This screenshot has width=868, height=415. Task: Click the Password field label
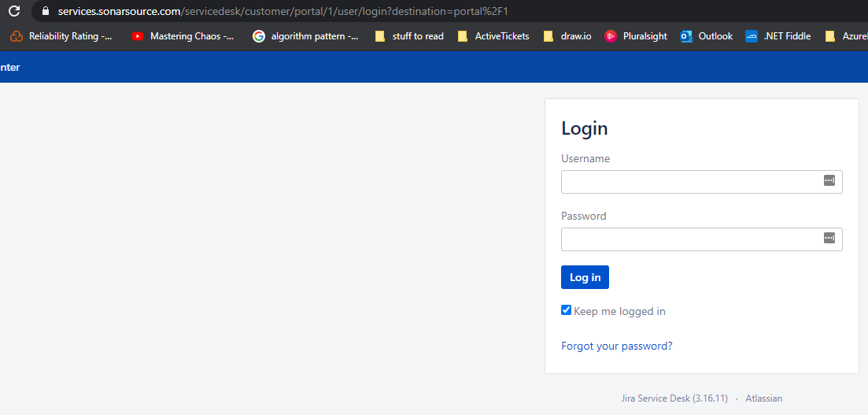click(584, 216)
